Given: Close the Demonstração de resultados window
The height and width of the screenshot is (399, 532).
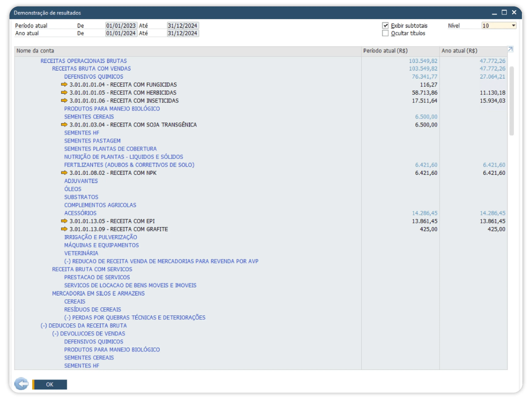Looking at the screenshot, I should [514, 12].
